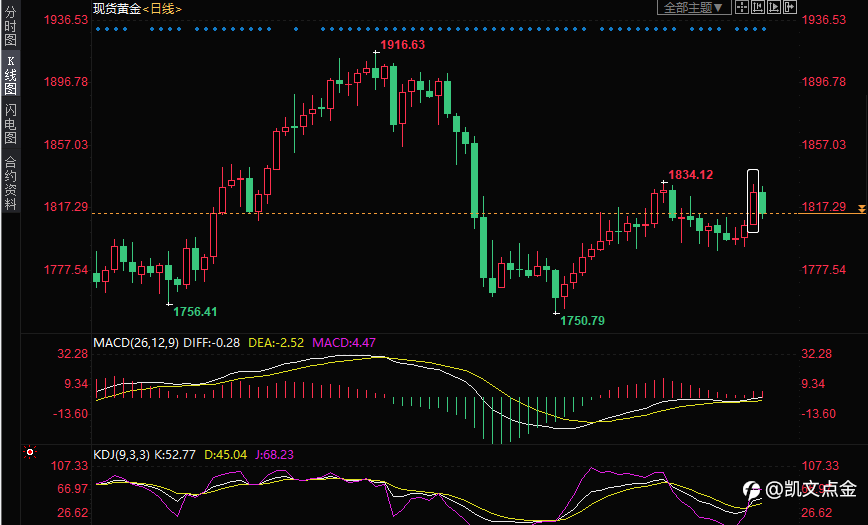The height and width of the screenshot is (525, 868).
Task: Click the highlighted white-boxed candlestick
Action: [x=753, y=201]
